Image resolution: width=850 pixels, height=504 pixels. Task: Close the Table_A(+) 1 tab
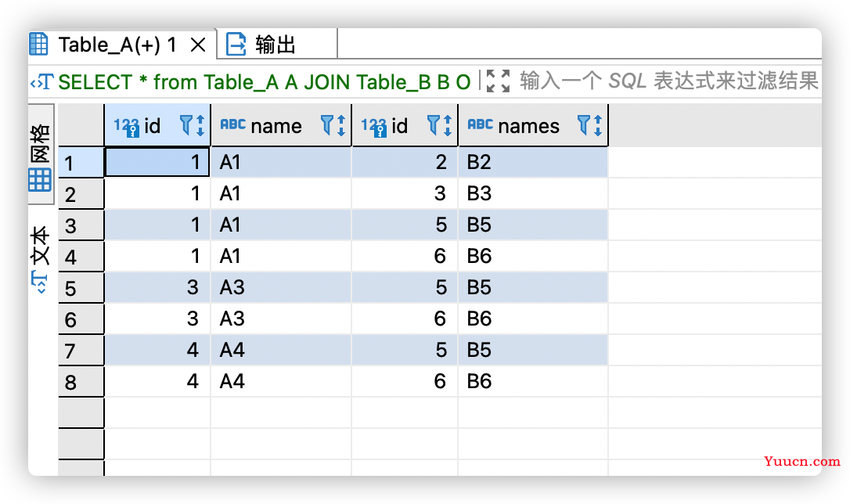[x=198, y=45]
